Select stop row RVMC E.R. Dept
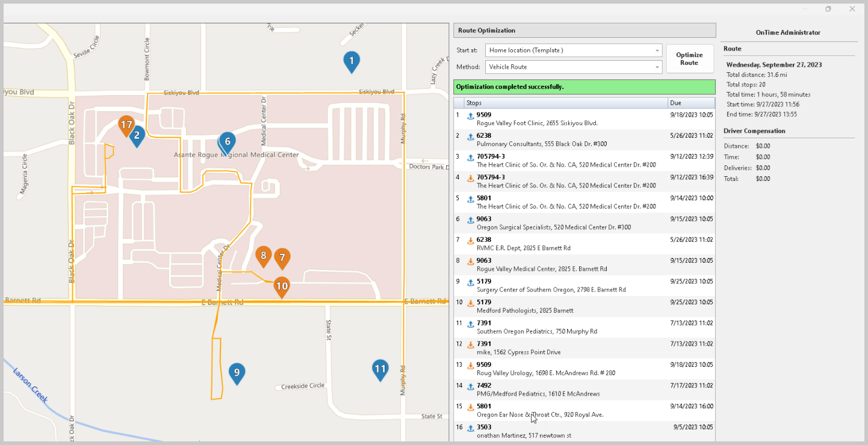The image size is (868, 445). pyautogui.click(x=584, y=244)
